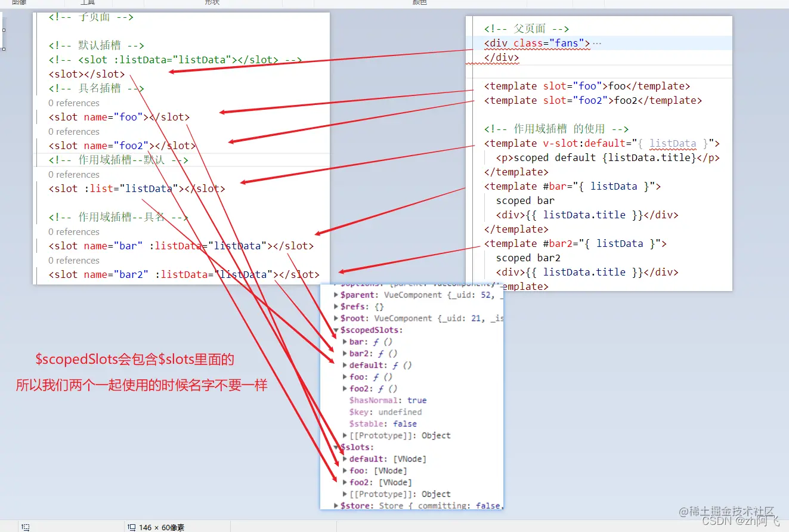789x532 pixels.
Task: Expand [[Prototype]] Object under $scopedSlots
Action: (345, 435)
